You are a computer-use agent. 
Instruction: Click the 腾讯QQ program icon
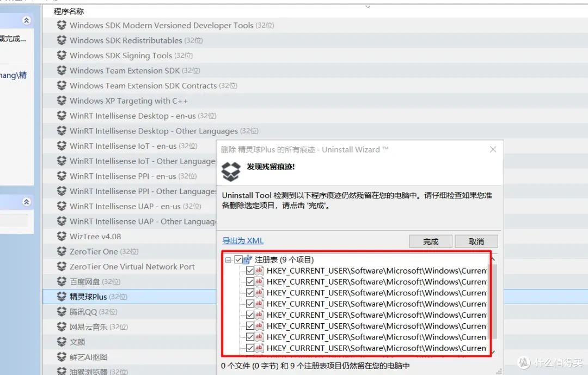pos(62,312)
